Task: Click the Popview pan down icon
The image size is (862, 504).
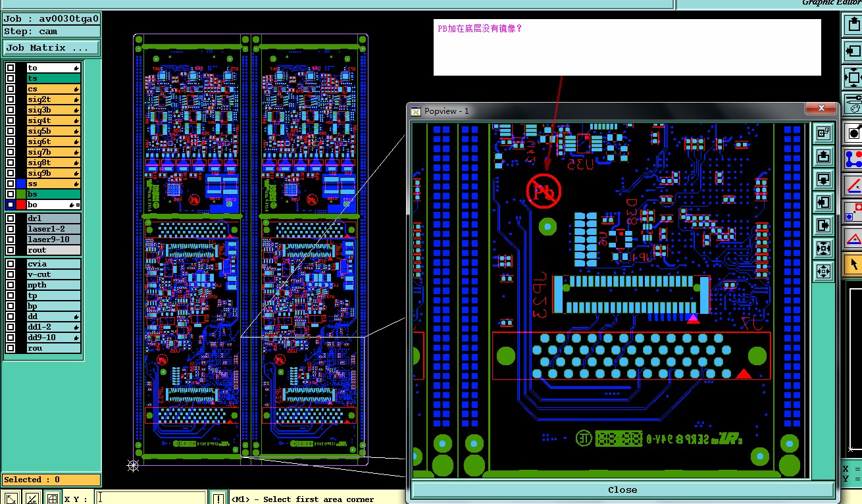Action: click(823, 179)
